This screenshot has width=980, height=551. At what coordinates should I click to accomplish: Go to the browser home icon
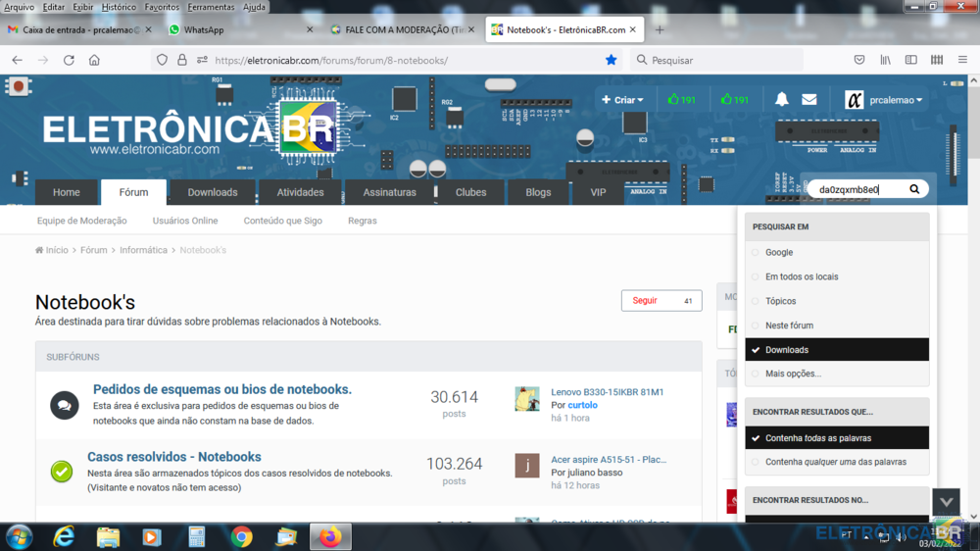pyautogui.click(x=94, y=60)
